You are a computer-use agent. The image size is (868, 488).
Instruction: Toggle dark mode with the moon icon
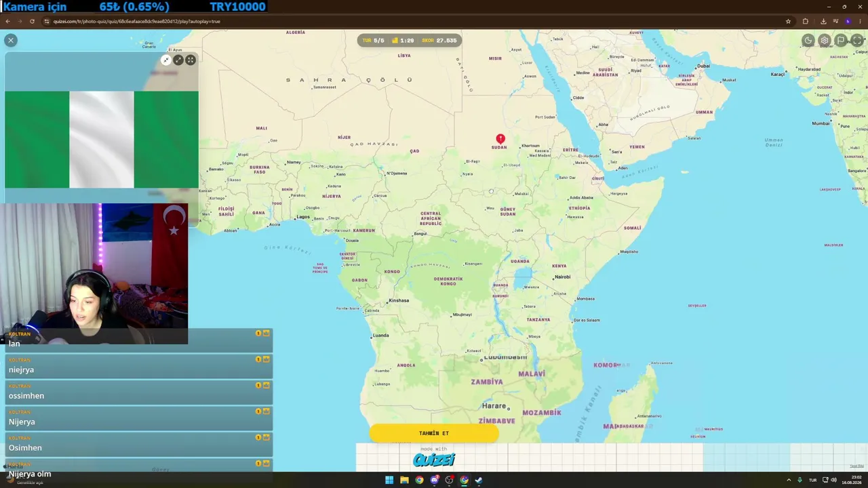pyautogui.click(x=808, y=41)
